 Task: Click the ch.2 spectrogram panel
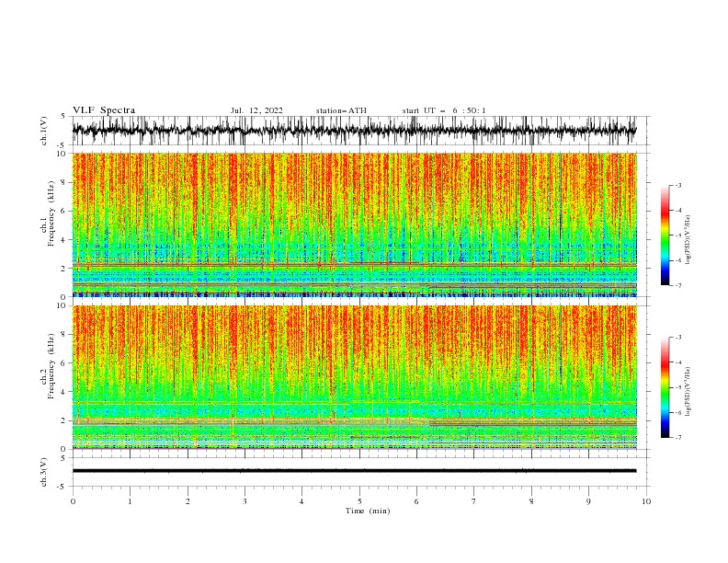click(x=354, y=377)
